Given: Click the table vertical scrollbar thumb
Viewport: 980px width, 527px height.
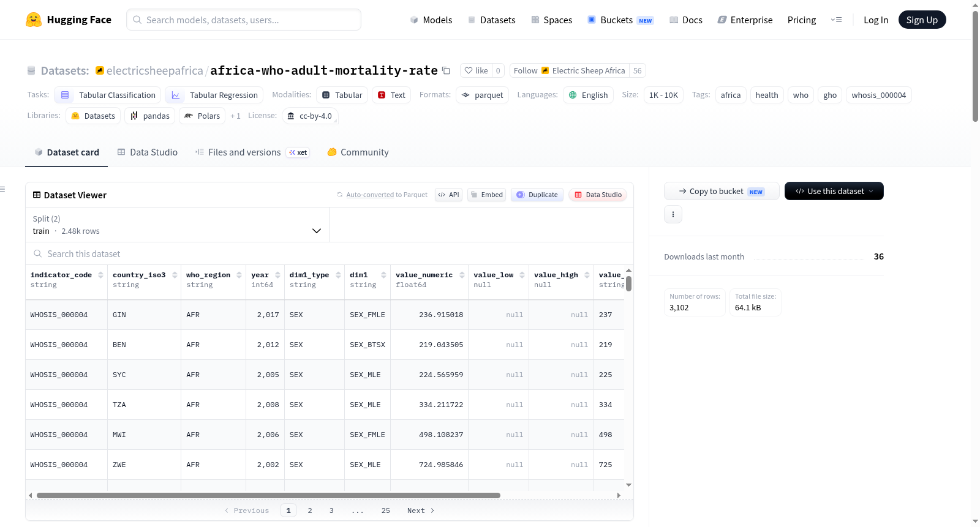Looking at the screenshot, I should 628,284.
